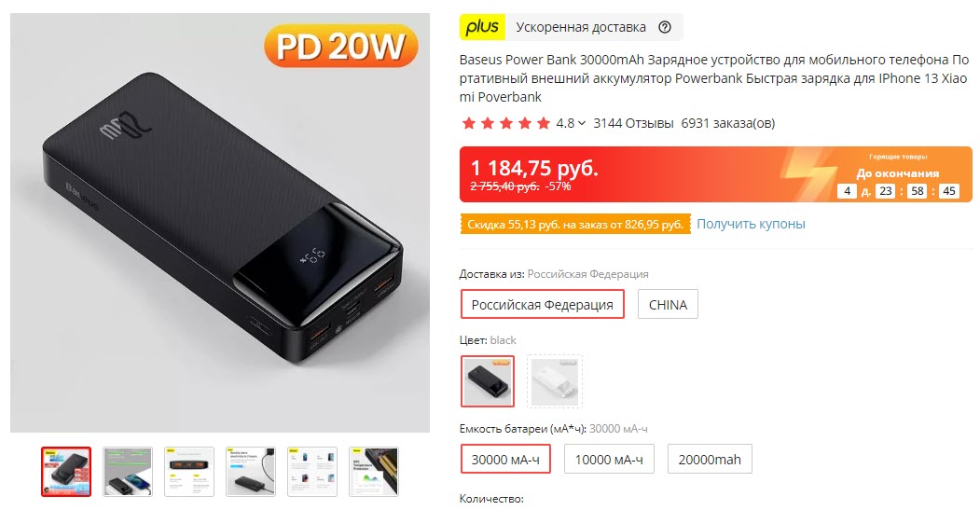Choose the white color swatch
980x510 pixels.
[x=555, y=381]
